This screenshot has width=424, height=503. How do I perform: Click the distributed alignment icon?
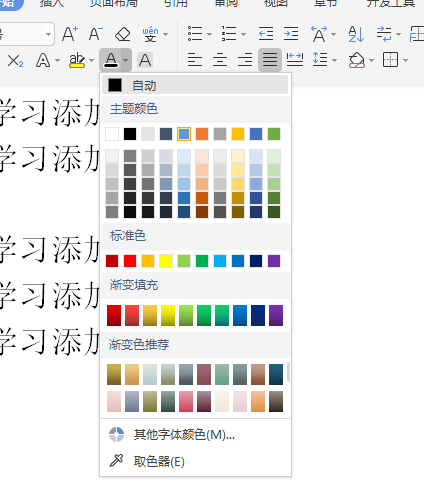[295, 60]
